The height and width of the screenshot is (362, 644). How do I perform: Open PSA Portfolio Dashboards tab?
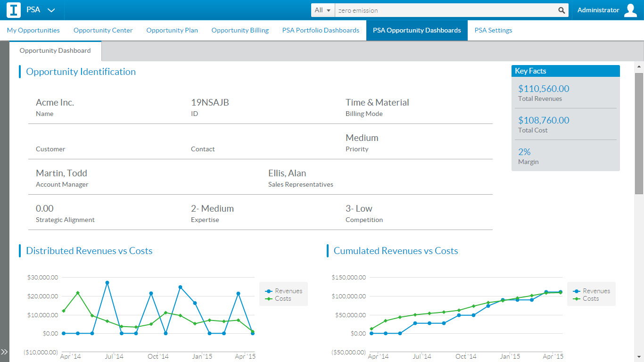point(321,30)
